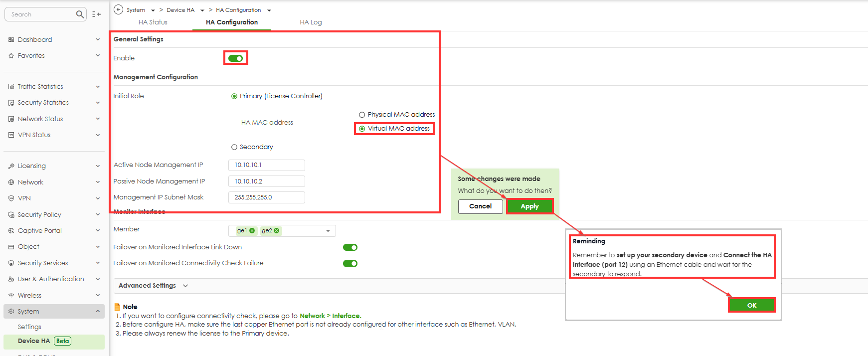Click the Dashboard grid icon
Viewport: 868px width, 356px height.
click(x=11, y=39)
